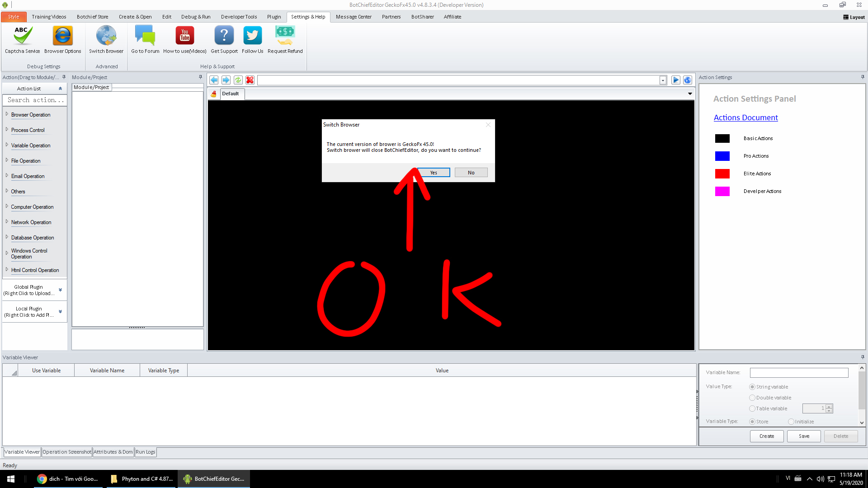Click the red stop browser icon
This screenshot has width=868, height=488.
point(250,80)
